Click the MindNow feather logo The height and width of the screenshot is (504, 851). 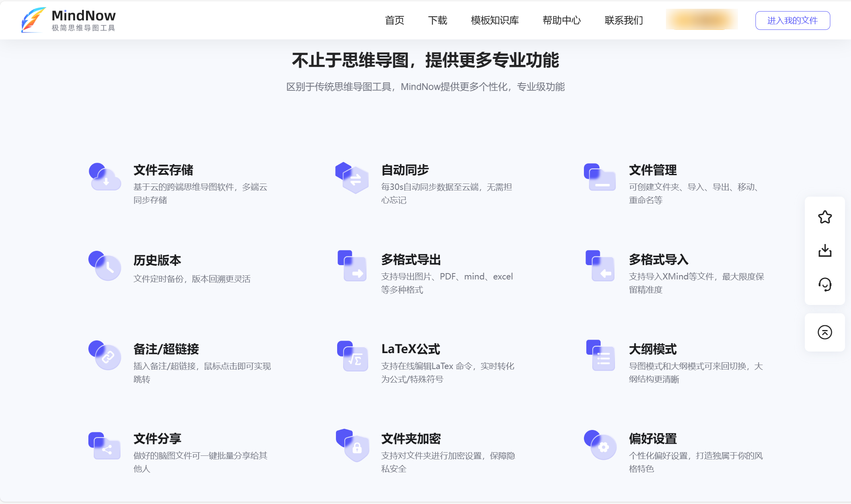[x=33, y=20]
